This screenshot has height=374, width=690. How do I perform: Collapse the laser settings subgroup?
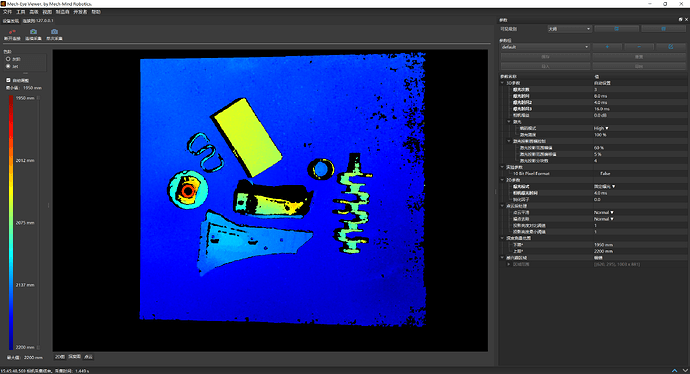coord(509,122)
